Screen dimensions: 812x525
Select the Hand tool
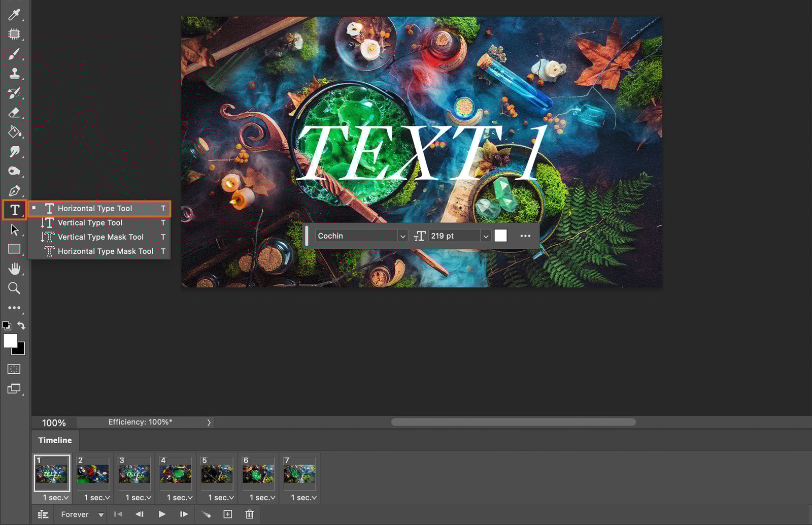coord(14,269)
